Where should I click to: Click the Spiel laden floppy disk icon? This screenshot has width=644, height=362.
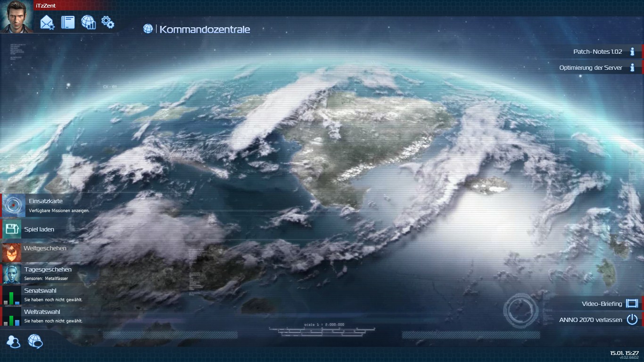pyautogui.click(x=12, y=230)
